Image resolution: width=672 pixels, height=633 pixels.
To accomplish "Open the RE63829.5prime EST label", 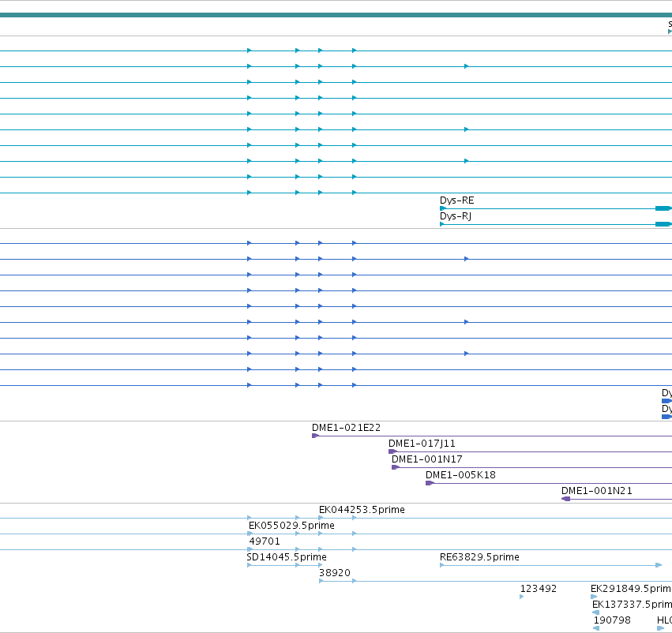I will coord(479,557).
